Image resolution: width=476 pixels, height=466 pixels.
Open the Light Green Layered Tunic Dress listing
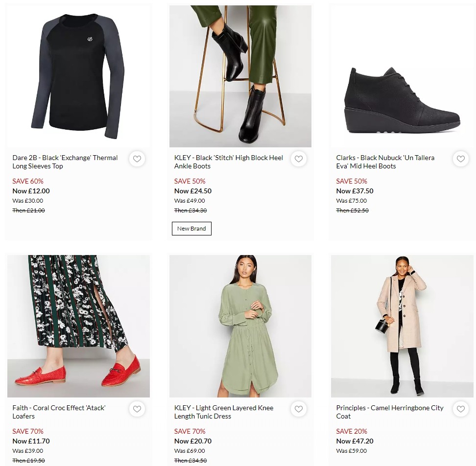tap(224, 412)
